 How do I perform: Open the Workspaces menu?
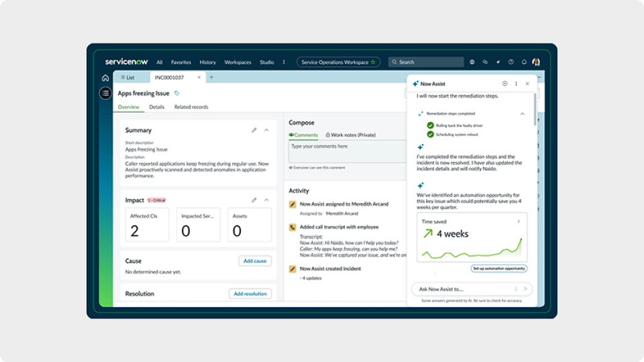[237, 62]
